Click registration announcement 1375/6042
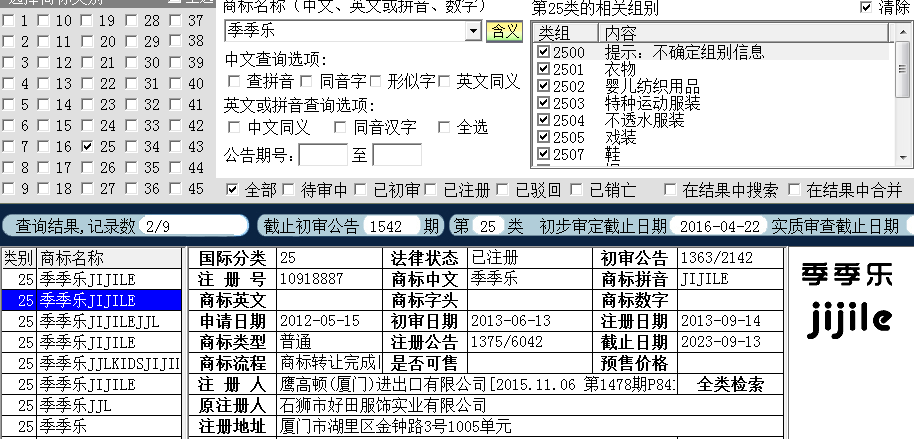This screenshot has width=914, height=439. coord(530,342)
